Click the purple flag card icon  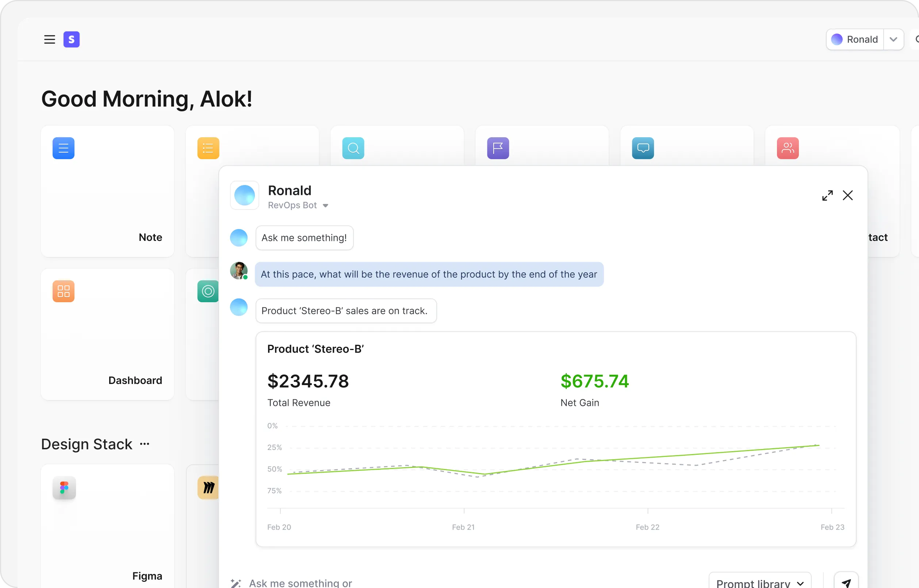pyautogui.click(x=498, y=148)
